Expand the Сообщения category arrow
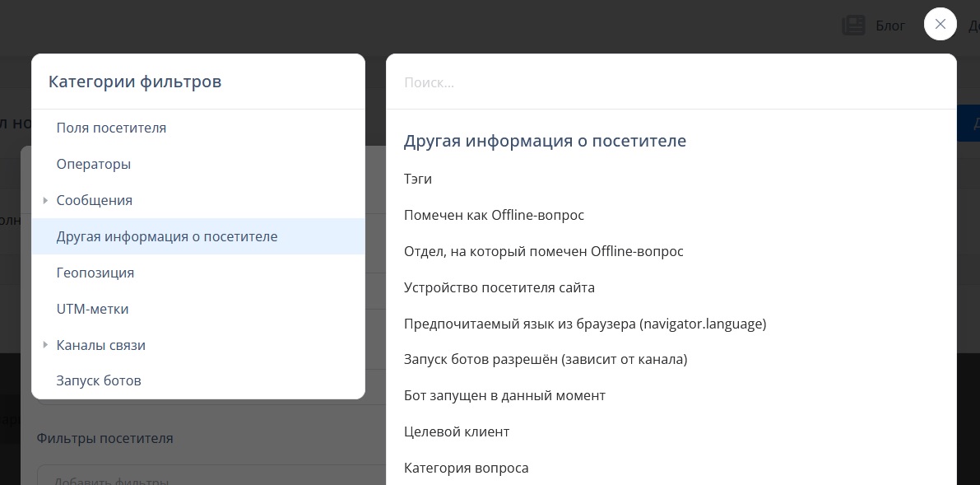The width and height of the screenshot is (980, 485). point(45,200)
